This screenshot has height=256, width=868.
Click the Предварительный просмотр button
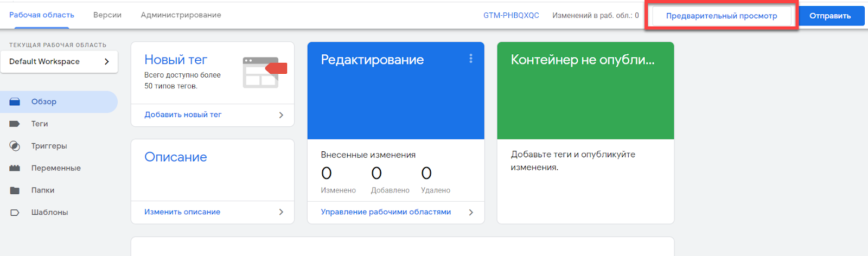tap(722, 16)
